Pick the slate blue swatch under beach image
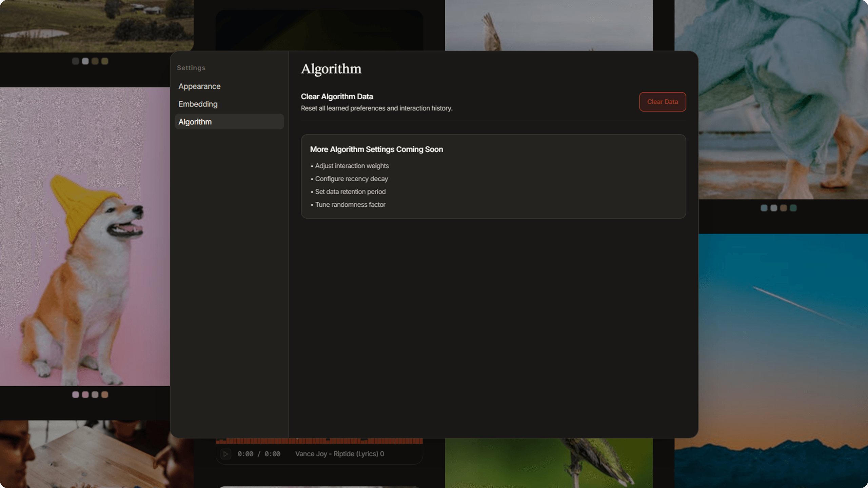Image resolution: width=868 pixels, height=488 pixels. (764, 208)
